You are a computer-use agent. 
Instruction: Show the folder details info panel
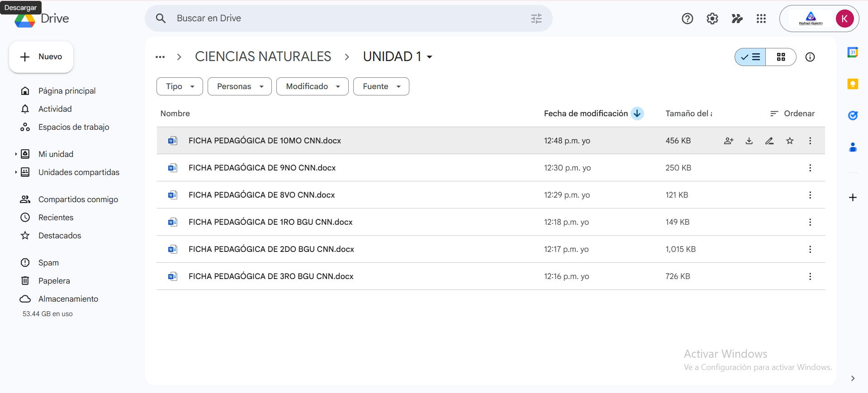810,57
